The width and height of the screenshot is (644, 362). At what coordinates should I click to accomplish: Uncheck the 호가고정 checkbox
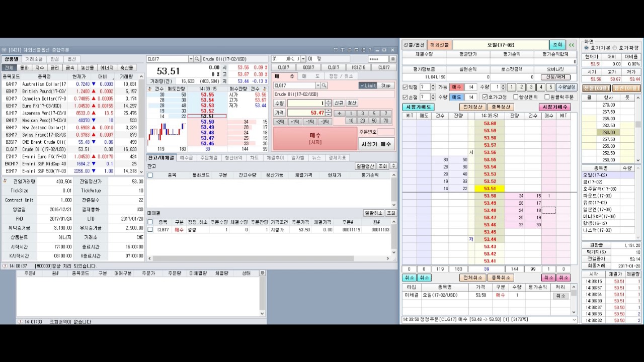485,97
